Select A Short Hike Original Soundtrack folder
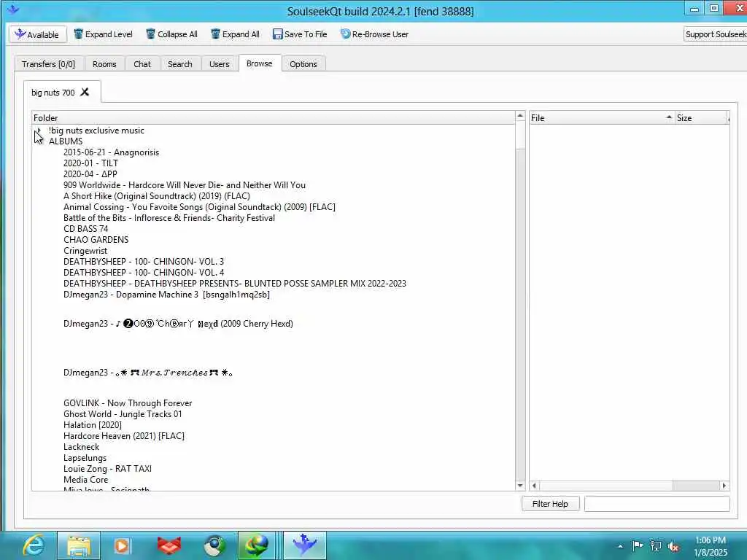 (x=157, y=196)
